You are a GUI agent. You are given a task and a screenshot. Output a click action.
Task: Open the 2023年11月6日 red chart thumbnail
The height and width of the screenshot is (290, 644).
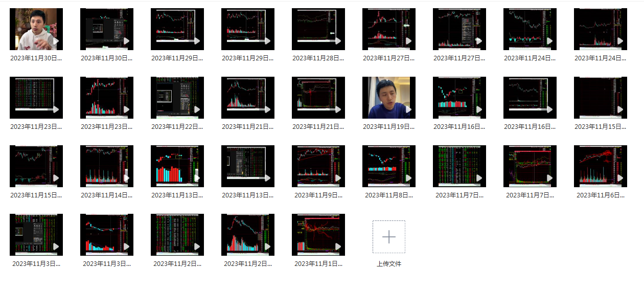tap(601, 166)
